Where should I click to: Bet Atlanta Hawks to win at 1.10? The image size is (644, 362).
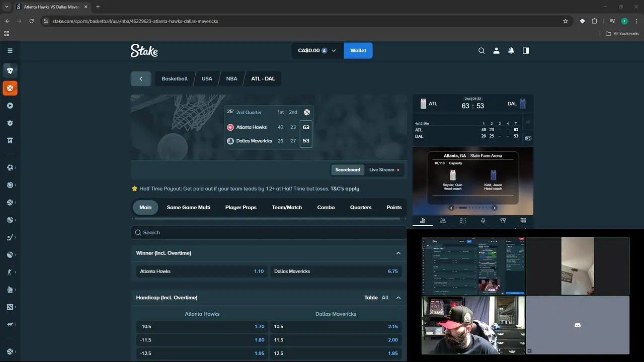pyautogui.click(x=202, y=271)
